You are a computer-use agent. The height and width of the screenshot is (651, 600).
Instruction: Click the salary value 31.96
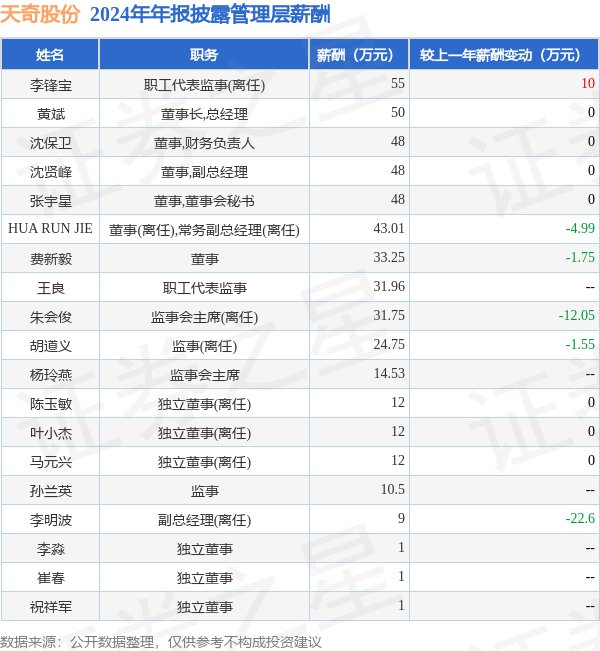pyautogui.click(x=389, y=286)
